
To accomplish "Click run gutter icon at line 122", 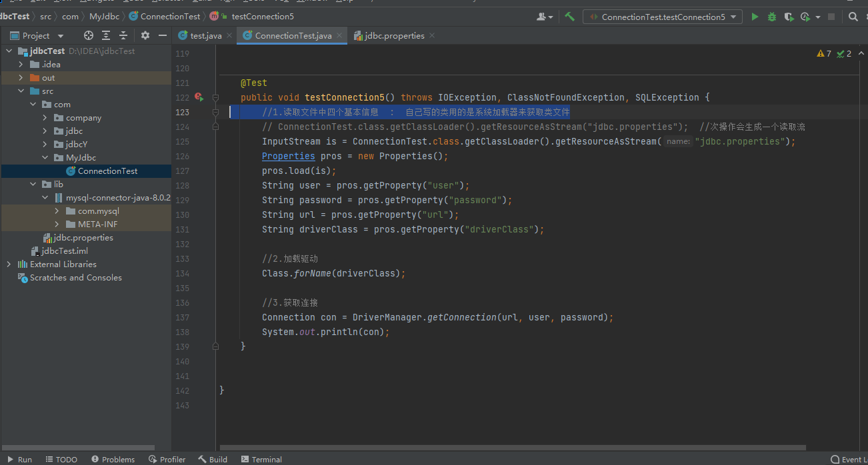I will point(199,97).
